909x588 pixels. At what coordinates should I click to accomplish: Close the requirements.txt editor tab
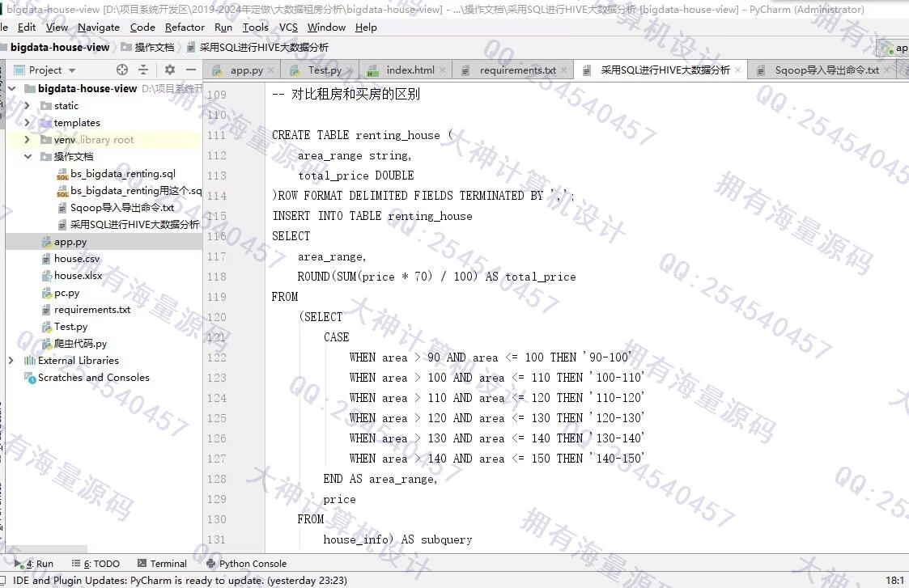point(563,70)
